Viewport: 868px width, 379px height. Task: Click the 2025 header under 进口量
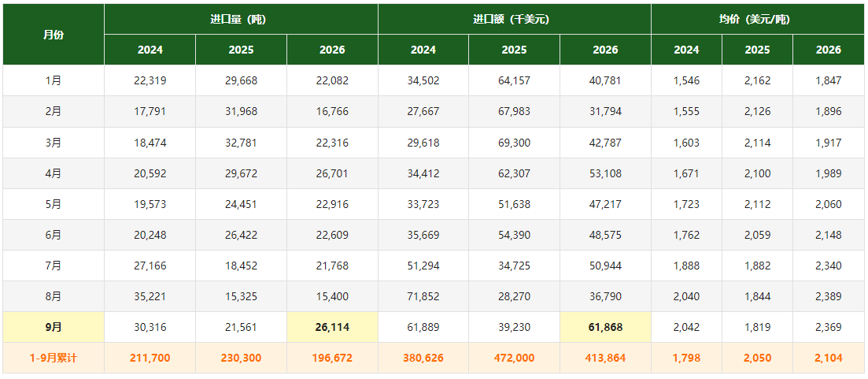click(x=241, y=50)
